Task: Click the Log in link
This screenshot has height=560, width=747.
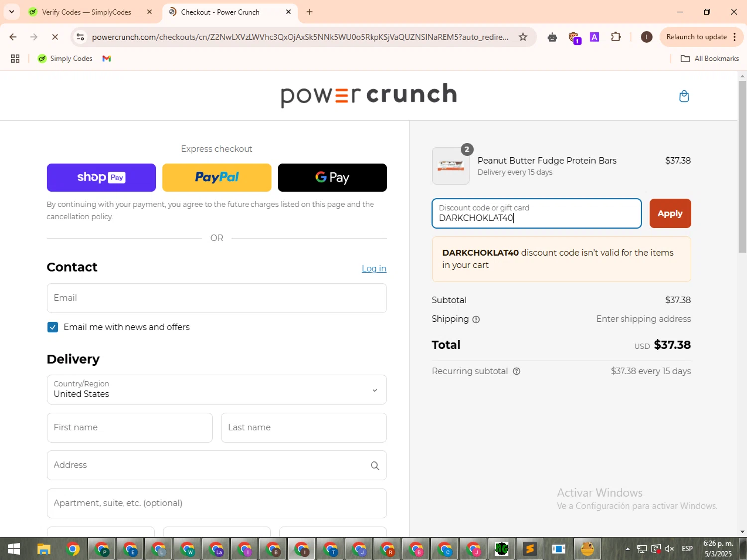Action: (x=374, y=269)
